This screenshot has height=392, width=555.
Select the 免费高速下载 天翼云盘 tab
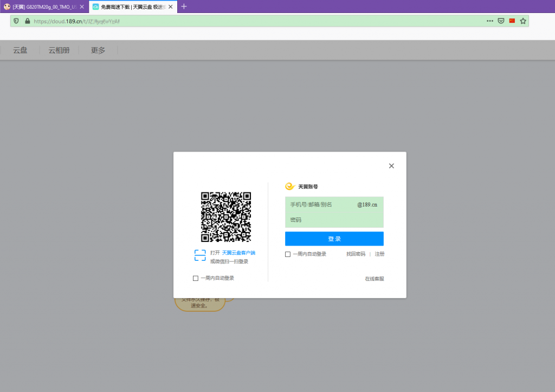(x=133, y=7)
